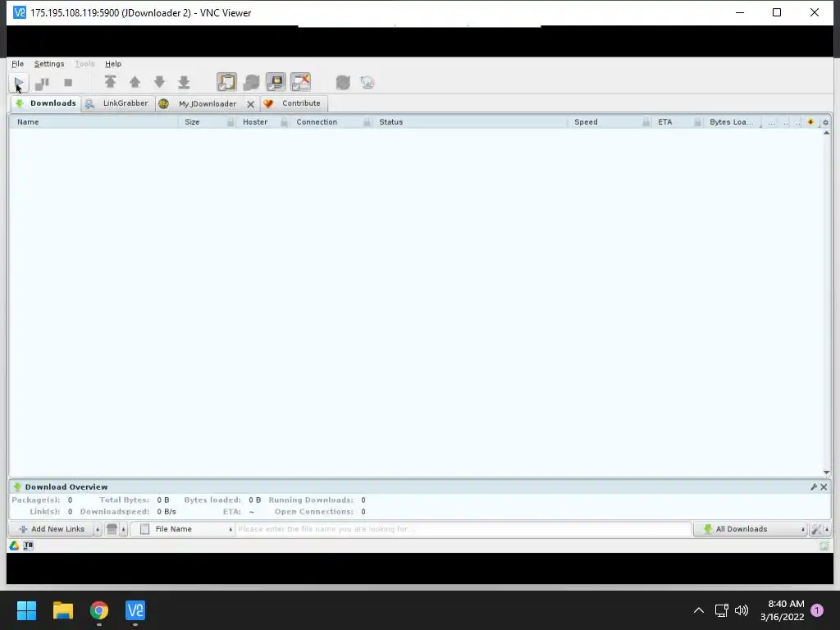This screenshot has width=840, height=630.
Task: Click the priority column star icon
Action: (810, 122)
